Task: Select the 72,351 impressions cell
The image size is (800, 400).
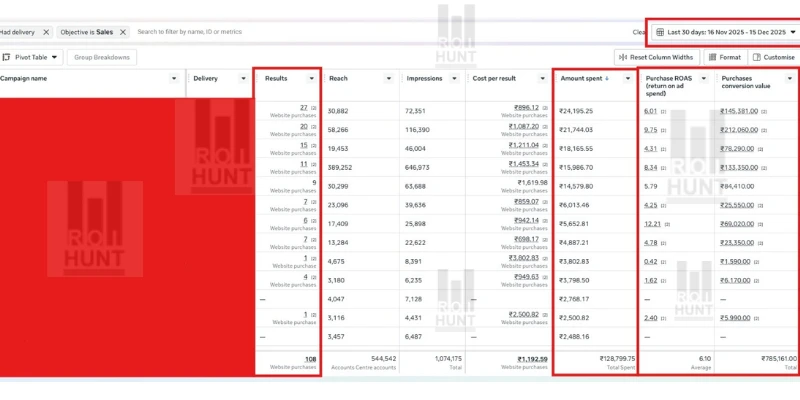Action: 416,111
